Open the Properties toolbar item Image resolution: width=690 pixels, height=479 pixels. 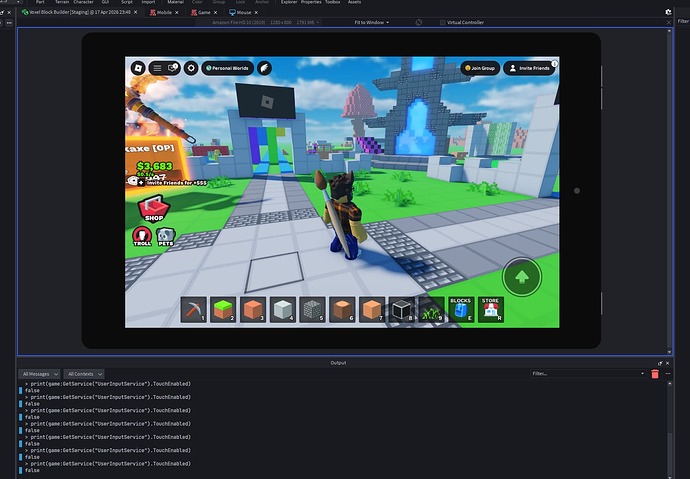click(311, 2)
